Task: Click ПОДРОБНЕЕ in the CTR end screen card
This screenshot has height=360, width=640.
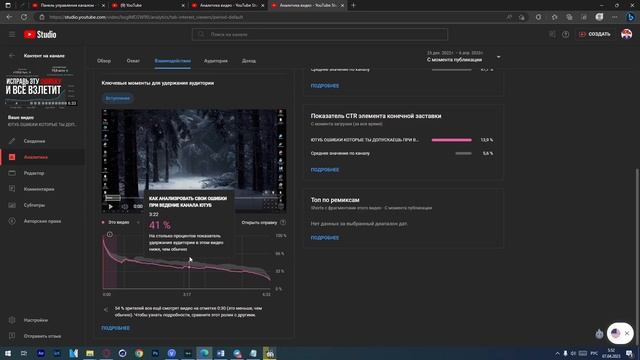Action: pyautogui.click(x=325, y=170)
